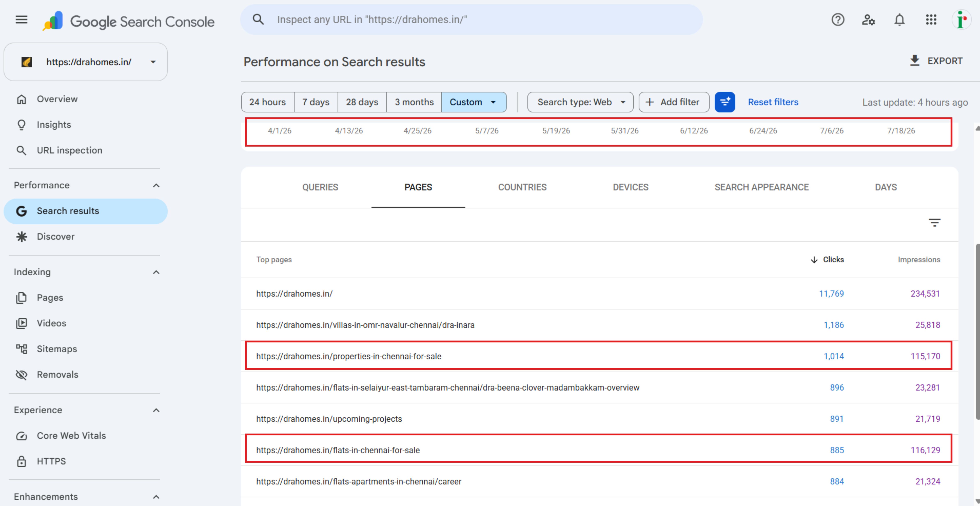The image size is (980, 506).
Task: Select the 7 days range
Action: (316, 102)
